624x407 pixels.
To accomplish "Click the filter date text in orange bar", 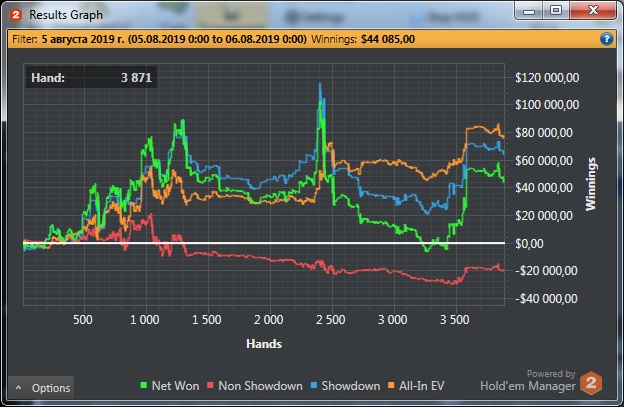I will click(x=174, y=39).
